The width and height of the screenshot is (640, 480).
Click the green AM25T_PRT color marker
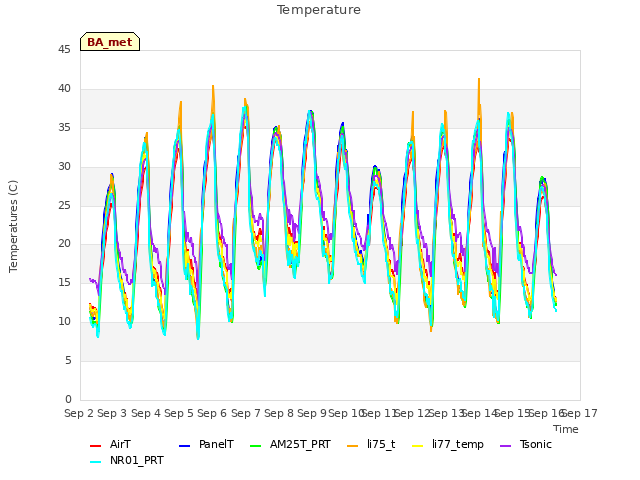[255, 446]
